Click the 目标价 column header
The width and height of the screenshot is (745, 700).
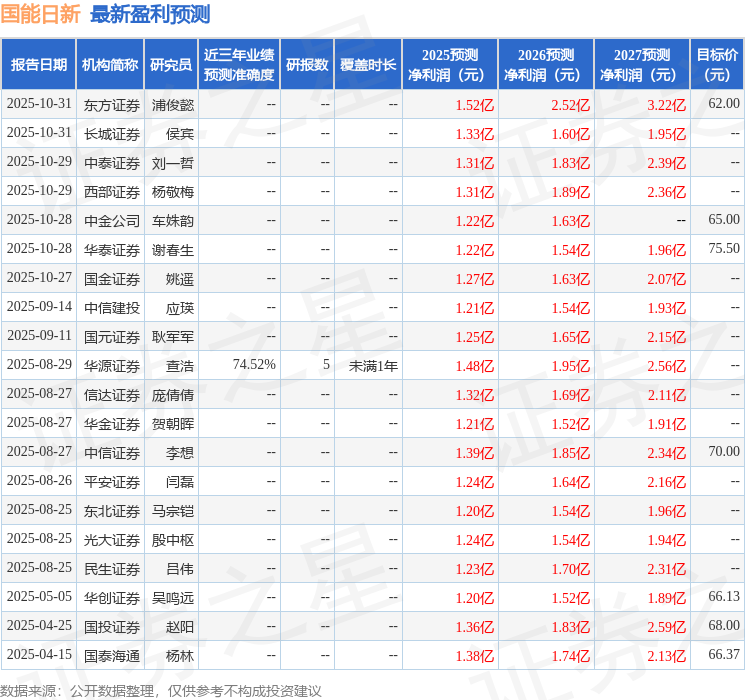[x=717, y=65]
